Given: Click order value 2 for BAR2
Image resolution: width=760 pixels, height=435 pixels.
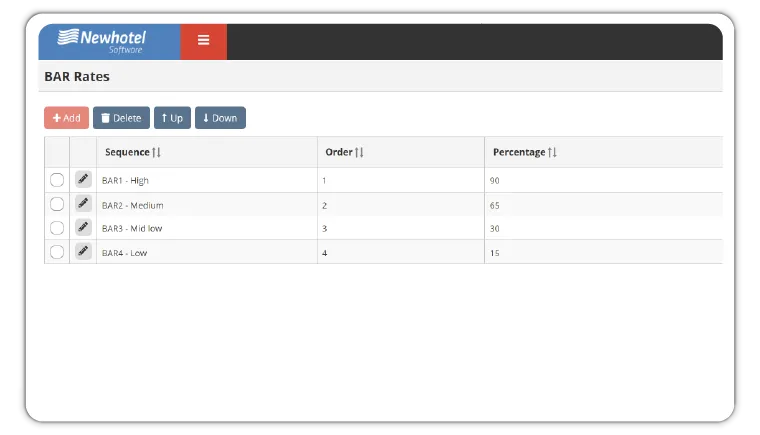Looking at the screenshot, I should click(324, 205).
